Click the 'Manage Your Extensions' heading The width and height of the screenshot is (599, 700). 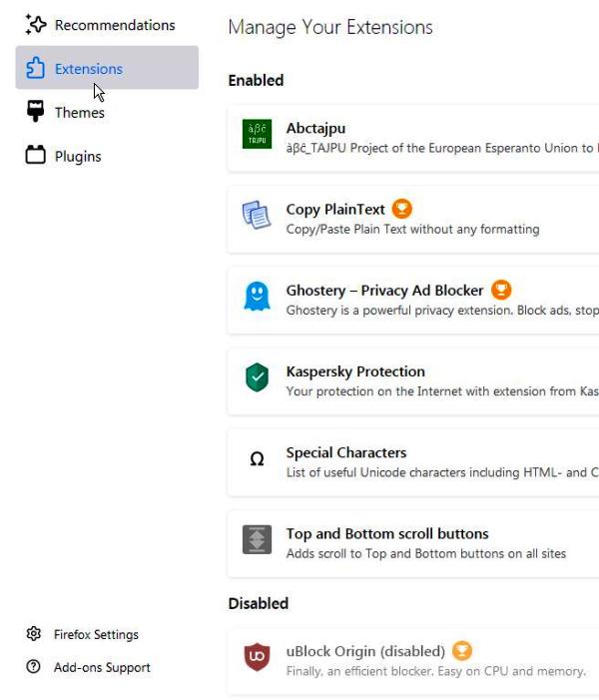(x=330, y=27)
